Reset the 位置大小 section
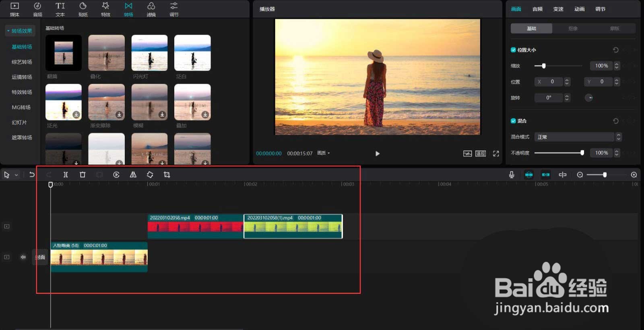The image size is (644, 330). click(x=615, y=50)
